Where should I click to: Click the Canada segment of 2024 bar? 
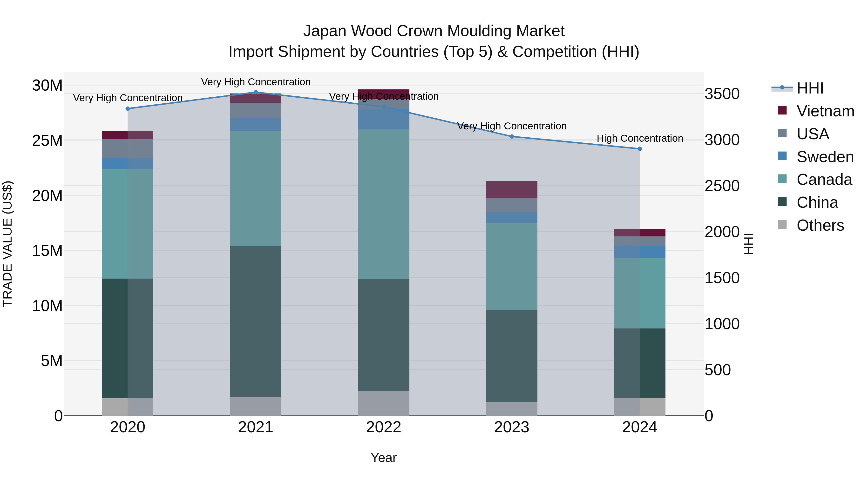(639, 293)
